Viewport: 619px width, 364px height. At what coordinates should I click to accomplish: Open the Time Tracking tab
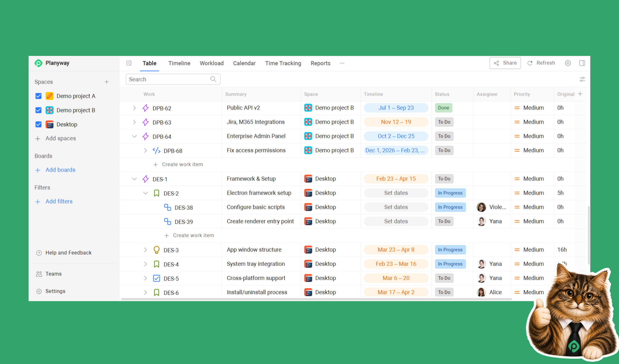pos(283,63)
